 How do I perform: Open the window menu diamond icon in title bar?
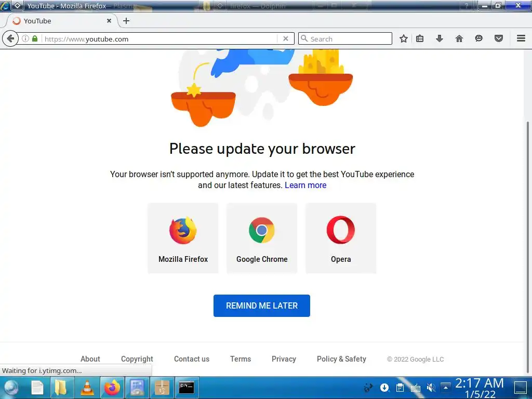(x=17, y=5)
